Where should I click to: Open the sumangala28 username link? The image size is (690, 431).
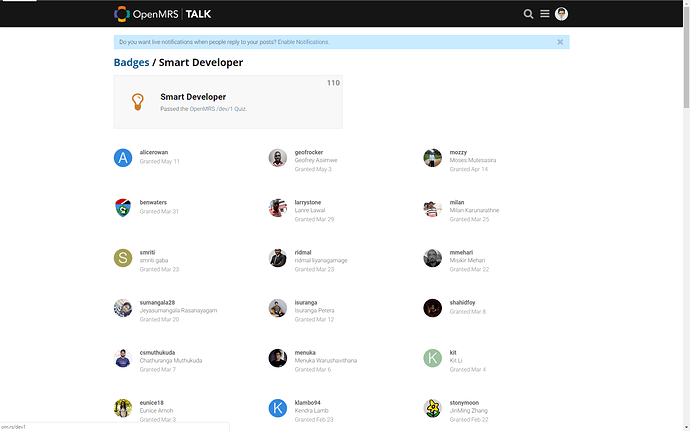click(x=157, y=303)
